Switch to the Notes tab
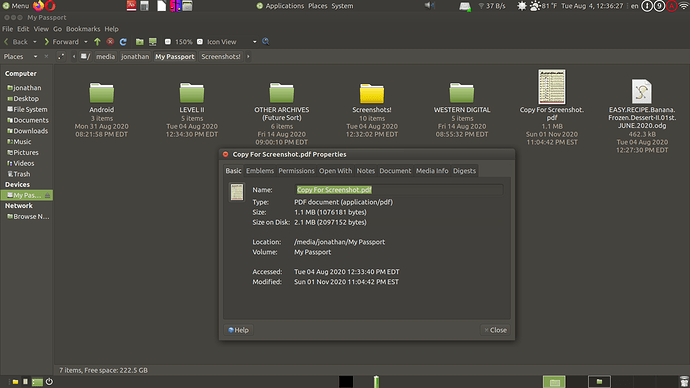The height and width of the screenshot is (388, 690). click(x=365, y=171)
